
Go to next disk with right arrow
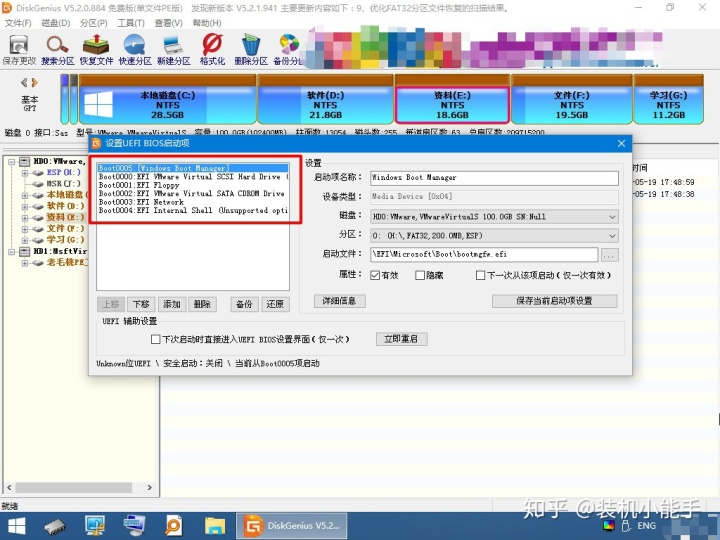click(34, 83)
